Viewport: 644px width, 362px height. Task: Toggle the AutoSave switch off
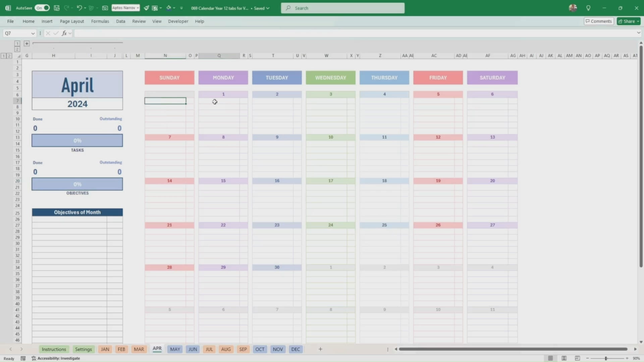(42, 8)
